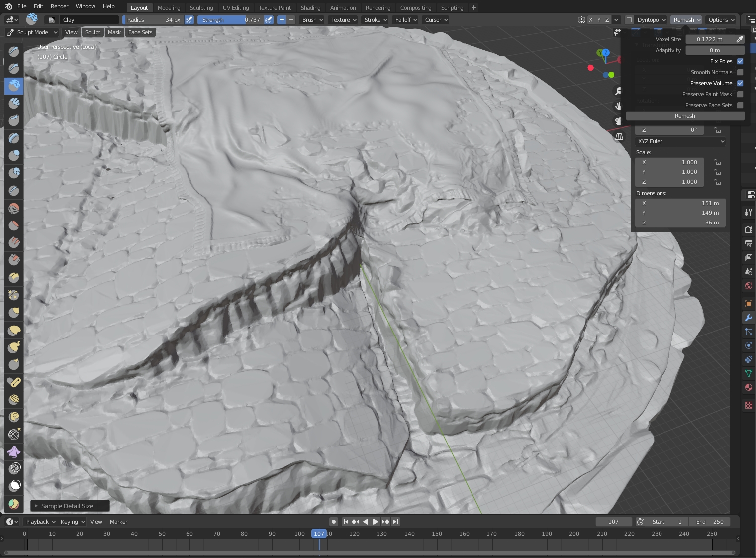Screen dimensions: 756x558
Task: Select the Inflate brush tool
Action: click(x=14, y=155)
